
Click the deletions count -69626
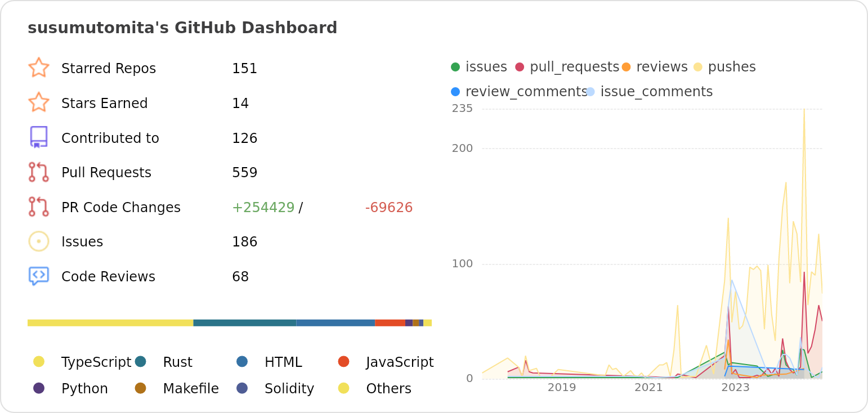click(x=389, y=208)
